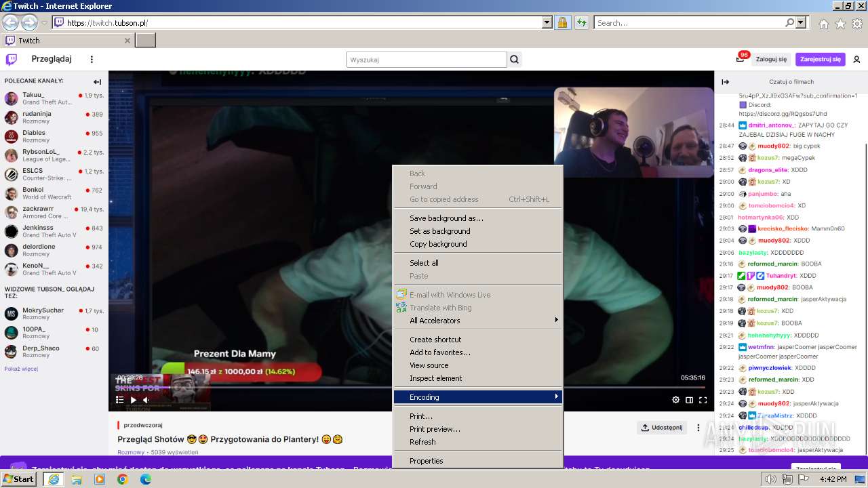Collapse the chat panel arrow icon
Screen dimensions: 868x488
tap(725, 82)
